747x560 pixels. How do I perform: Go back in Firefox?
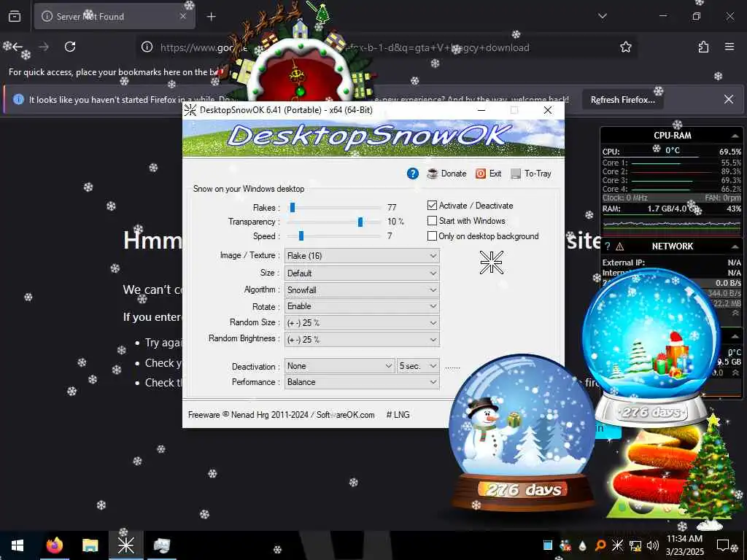click(x=18, y=47)
